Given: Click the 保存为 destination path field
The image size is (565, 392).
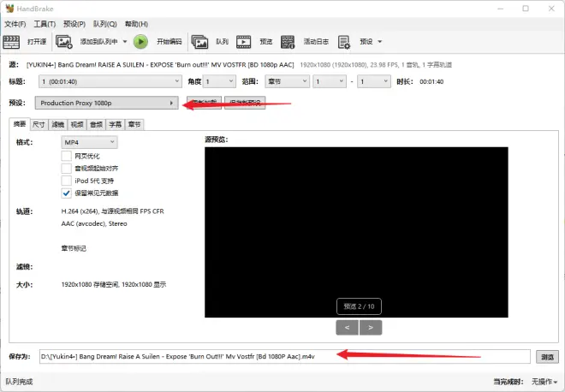Looking at the screenshot, I should tap(285, 357).
